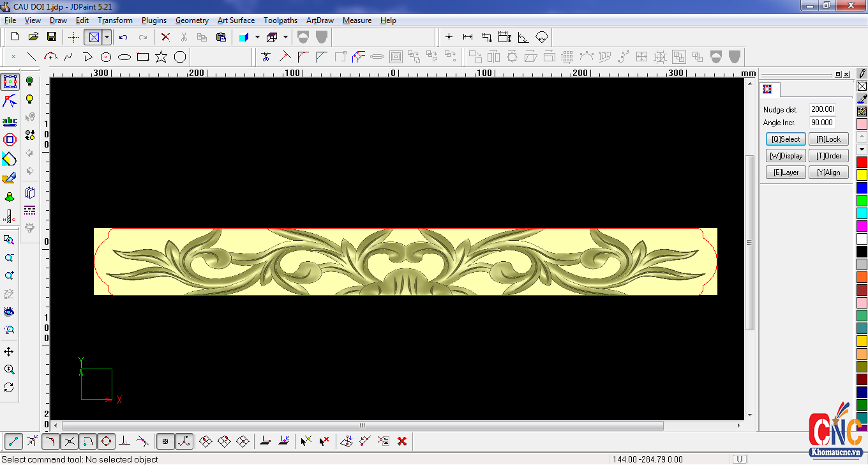Open the Toolpaths menu
This screenshot has width=868, height=465.
tap(280, 20)
